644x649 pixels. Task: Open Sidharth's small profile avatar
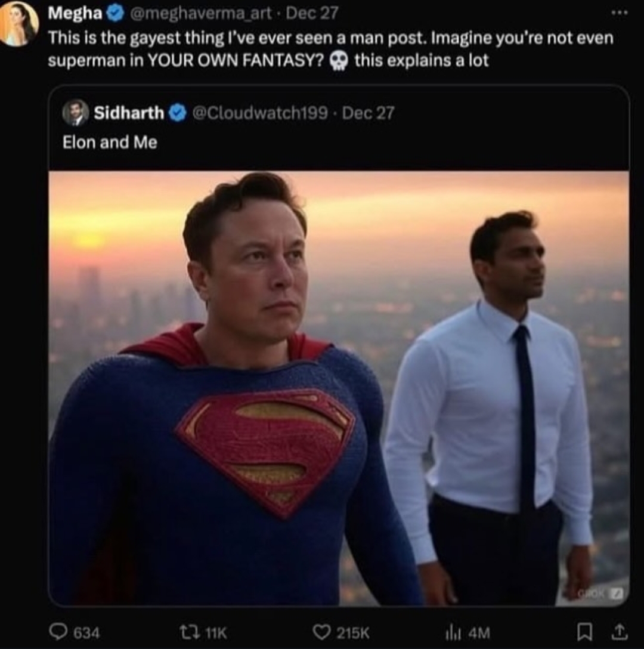[75, 112]
